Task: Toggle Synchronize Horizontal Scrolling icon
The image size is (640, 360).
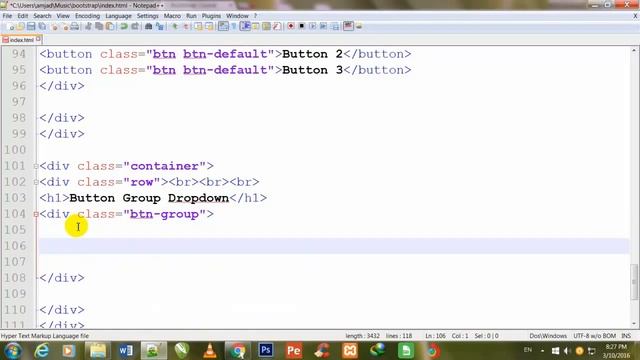Action: click(209, 27)
